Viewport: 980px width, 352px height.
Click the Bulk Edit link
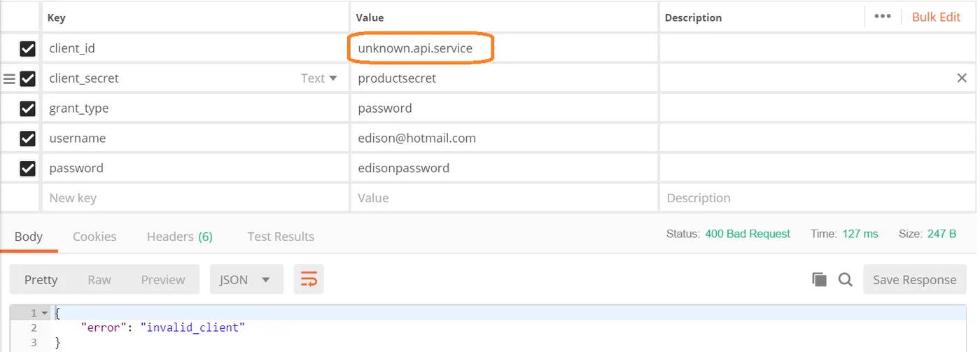coord(936,17)
